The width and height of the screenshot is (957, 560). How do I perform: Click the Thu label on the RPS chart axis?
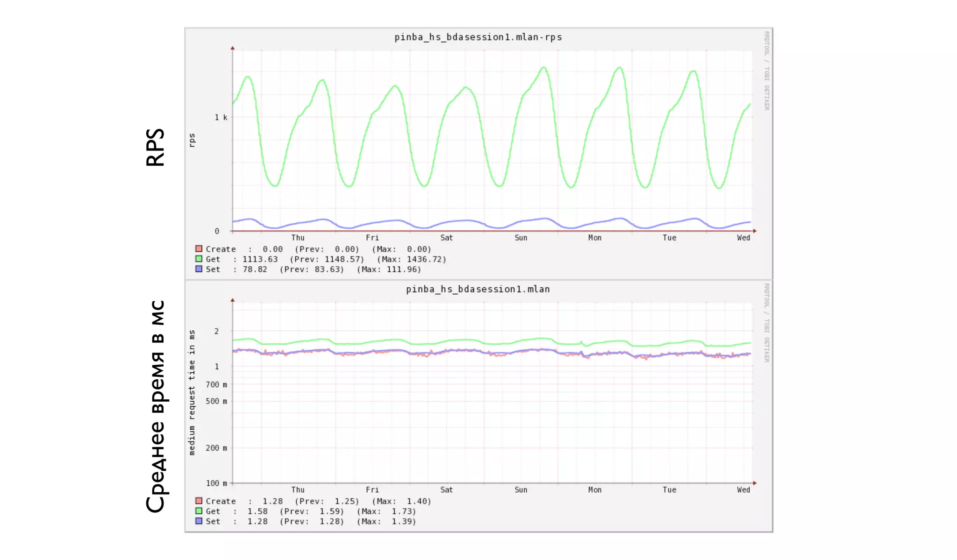pos(298,238)
